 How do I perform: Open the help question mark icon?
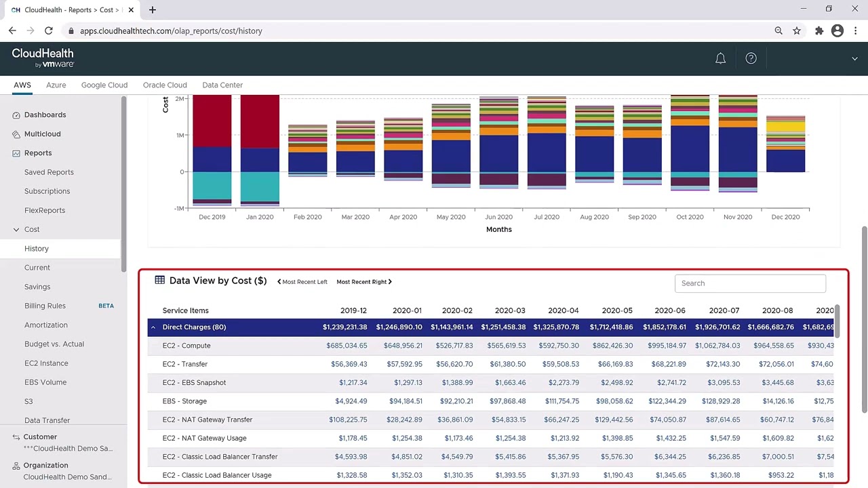pyautogui.click(x=751, y=58)
